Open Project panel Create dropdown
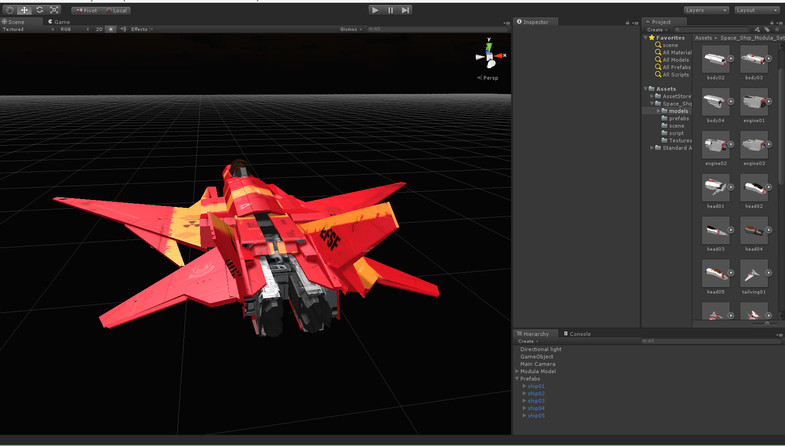 pyautogui.click(x=656, y=30)
